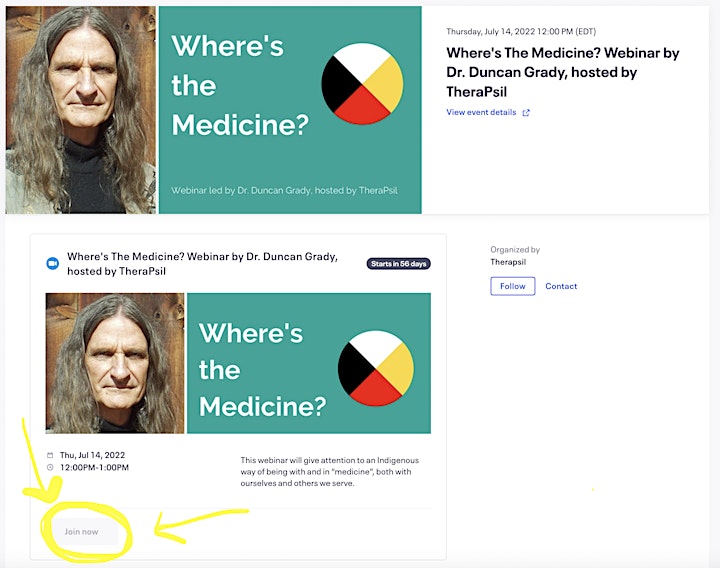Click the Starts in 56 days badge
Screen dimensions: 720x568
(x=399, y=264)
